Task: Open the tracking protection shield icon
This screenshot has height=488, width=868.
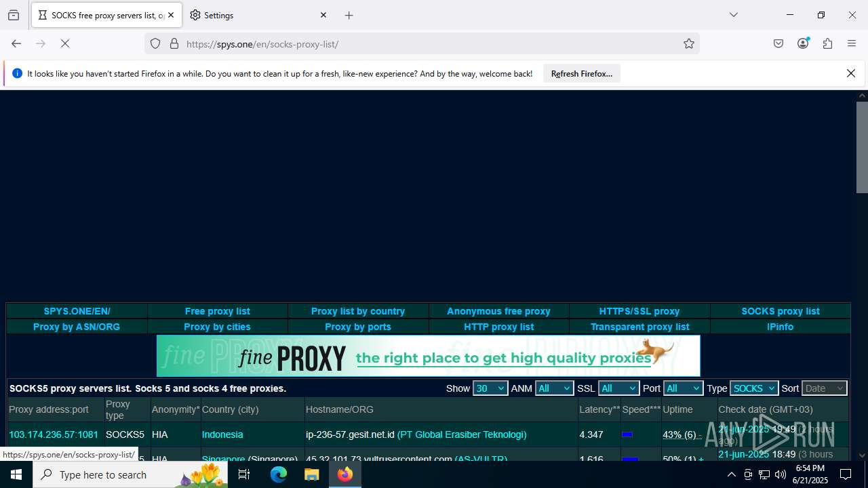Action: (155, 43)
